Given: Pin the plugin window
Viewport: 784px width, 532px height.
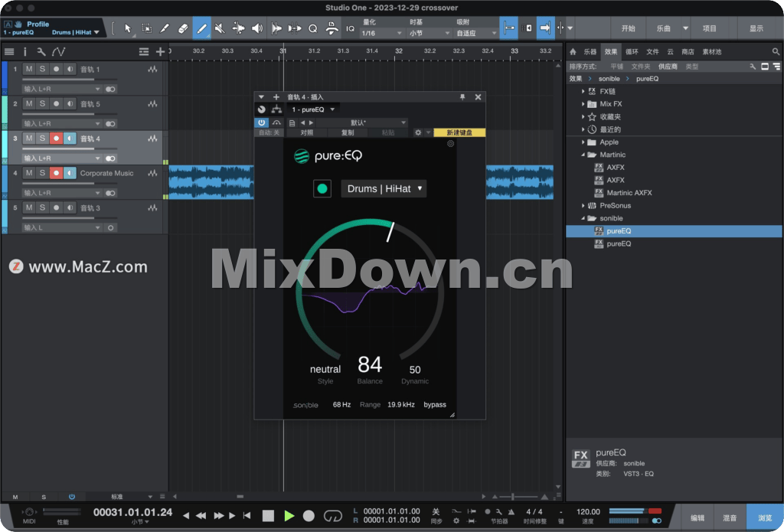Looking at the screenshot, I should click(462, 97).
